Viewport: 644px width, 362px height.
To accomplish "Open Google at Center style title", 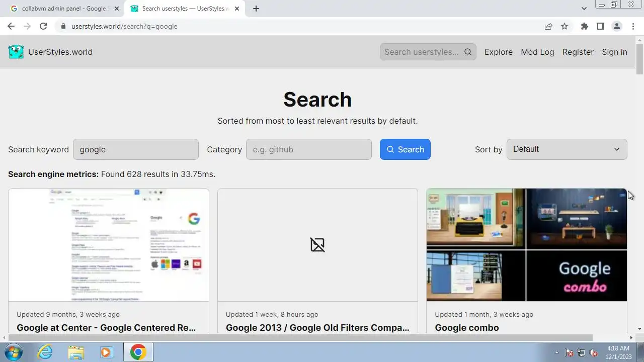I will point(106,328).
